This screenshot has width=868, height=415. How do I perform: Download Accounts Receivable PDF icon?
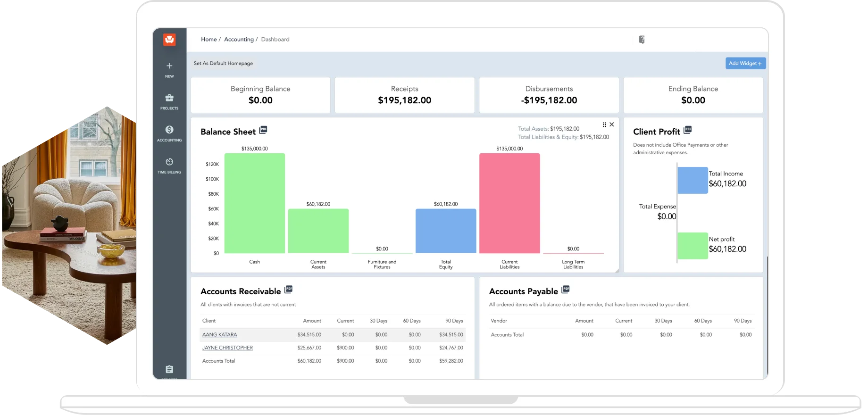pyautogui.click(x=289, y=290)
